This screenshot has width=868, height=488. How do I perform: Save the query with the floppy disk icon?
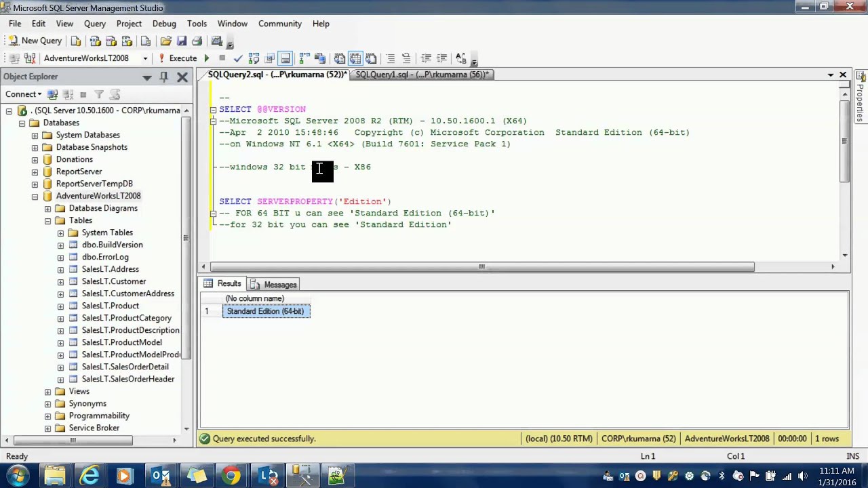pos(182,41)
